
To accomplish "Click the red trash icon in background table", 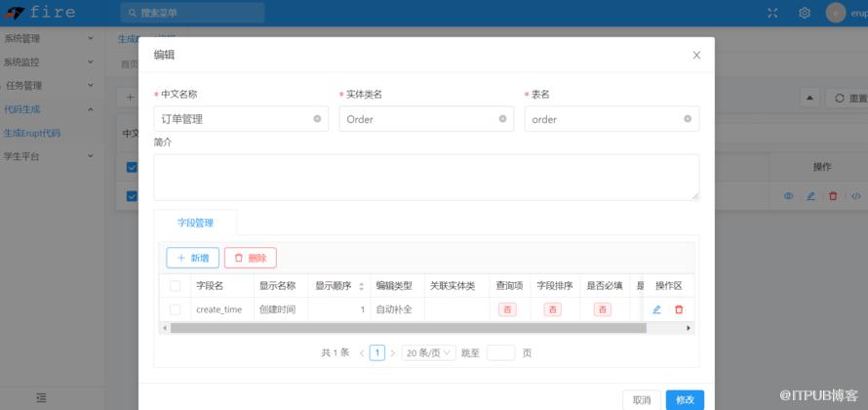I will click(x=833, y=196).
